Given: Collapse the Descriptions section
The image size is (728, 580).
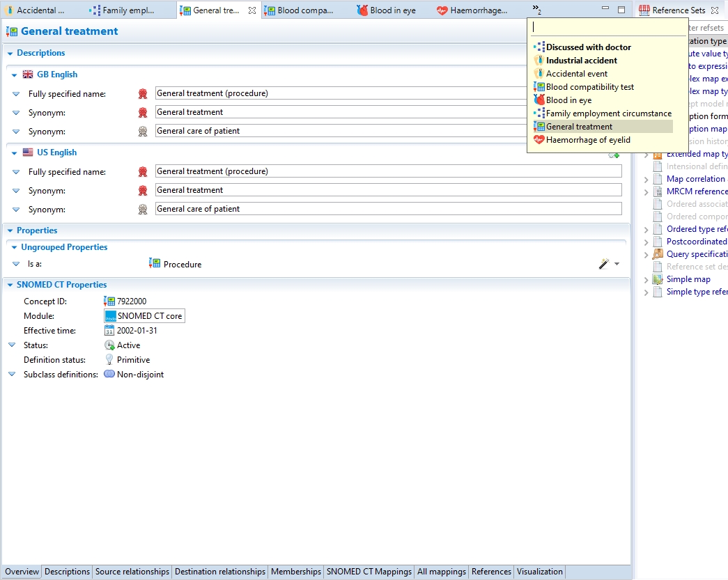Looking at the screenshot, I should [x=10, y=53].
